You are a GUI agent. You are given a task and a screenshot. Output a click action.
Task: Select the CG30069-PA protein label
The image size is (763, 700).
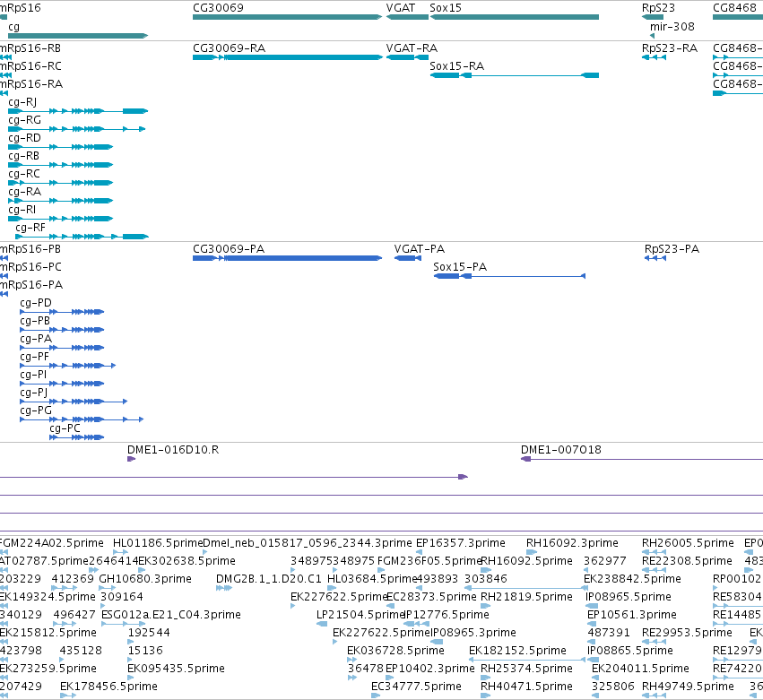pyautogui.click(x=229, y=249)
